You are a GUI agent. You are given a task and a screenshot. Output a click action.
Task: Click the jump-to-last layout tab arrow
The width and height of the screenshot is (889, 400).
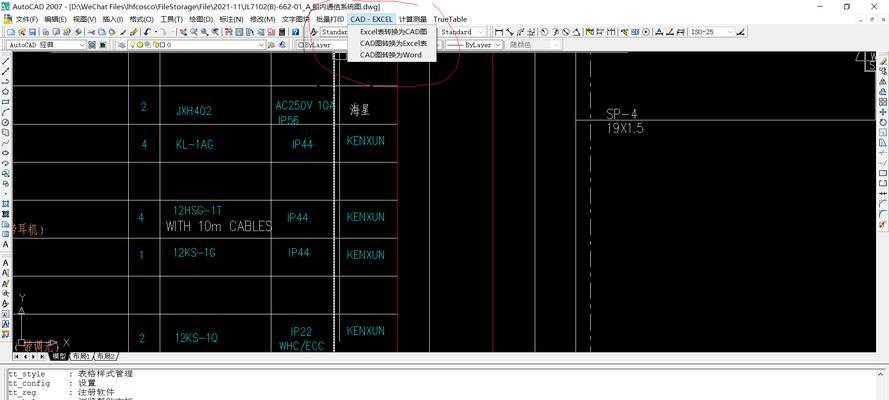(41, 356)
